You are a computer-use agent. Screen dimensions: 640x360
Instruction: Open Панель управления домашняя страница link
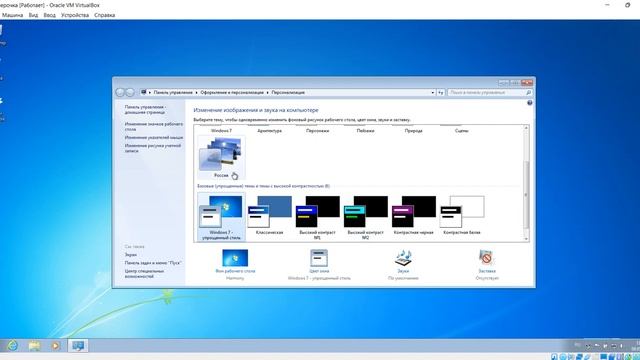click(x=145, y=109)
